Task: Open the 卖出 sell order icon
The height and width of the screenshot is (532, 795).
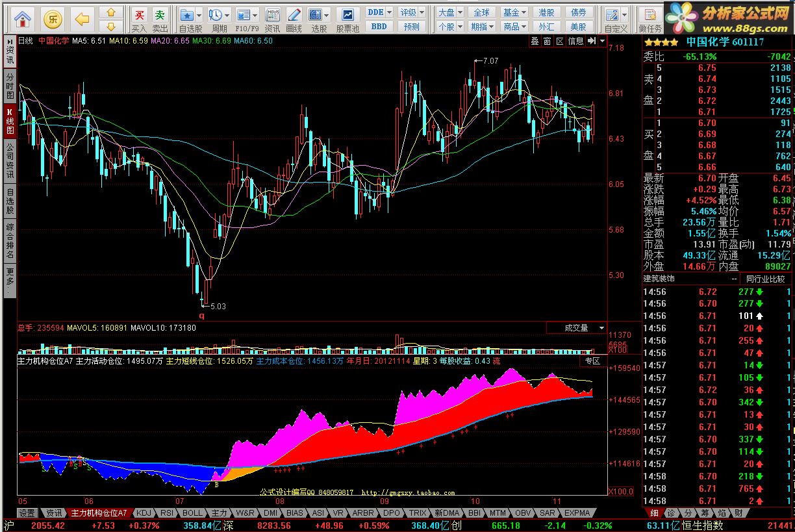Action: click(160, 20)
